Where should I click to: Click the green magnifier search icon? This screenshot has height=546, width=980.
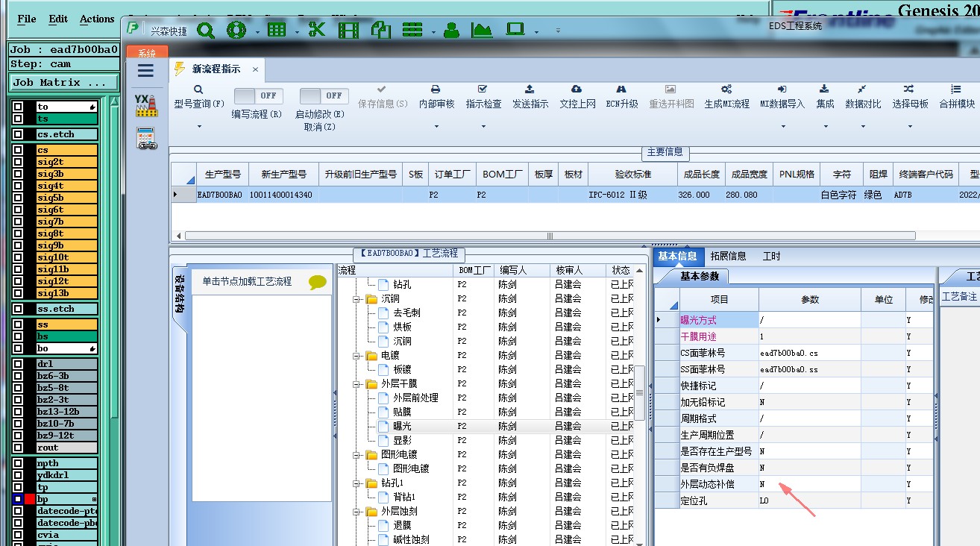coord(206,30)
